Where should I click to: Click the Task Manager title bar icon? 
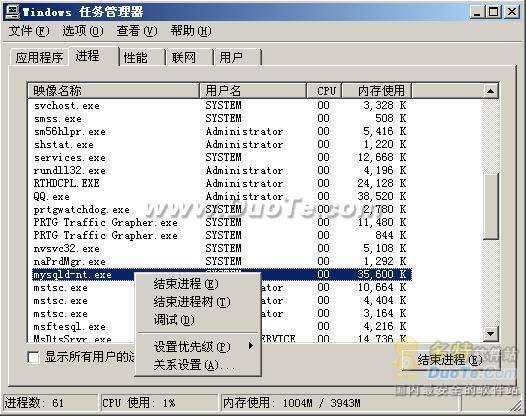point(12,12)
